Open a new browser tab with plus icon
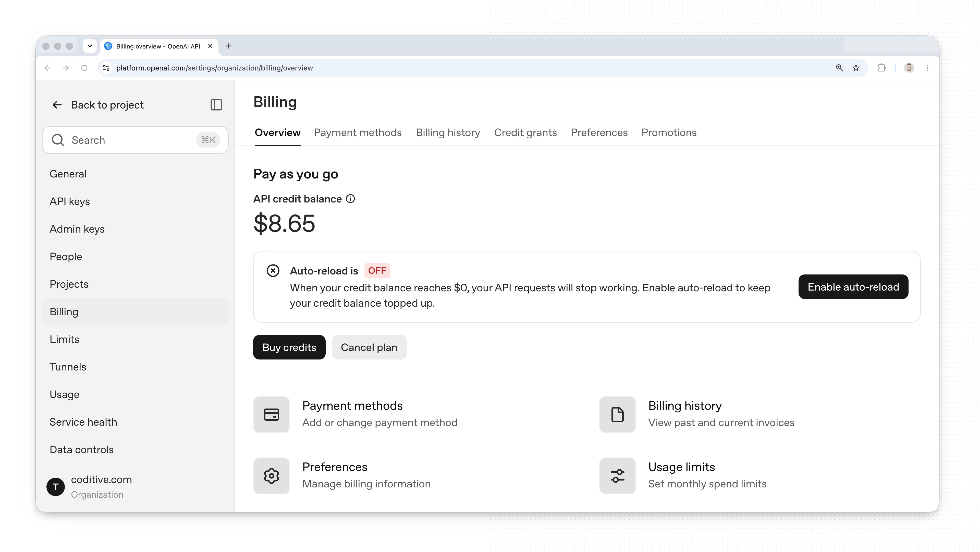Screen dimensions: 980x552 (x=229, y=46)
